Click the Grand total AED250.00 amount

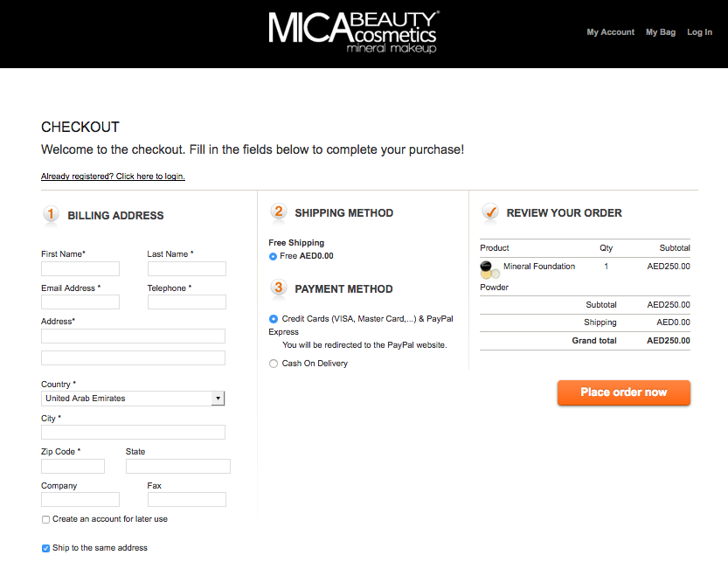(x=669, y=341)
